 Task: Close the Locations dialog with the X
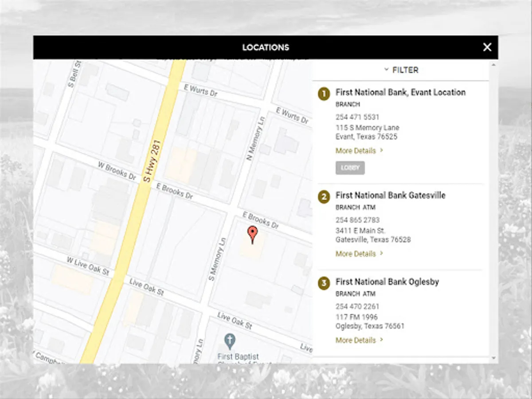(x=487, y=47)
